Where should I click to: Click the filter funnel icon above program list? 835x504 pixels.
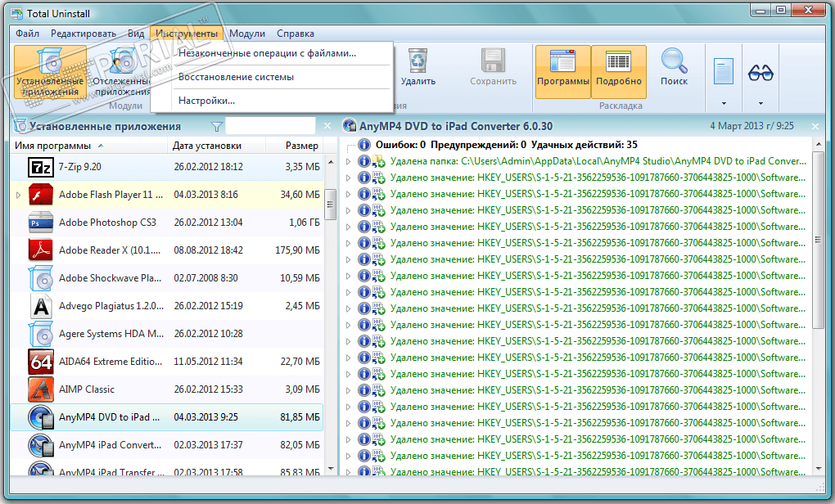(216, 126)
